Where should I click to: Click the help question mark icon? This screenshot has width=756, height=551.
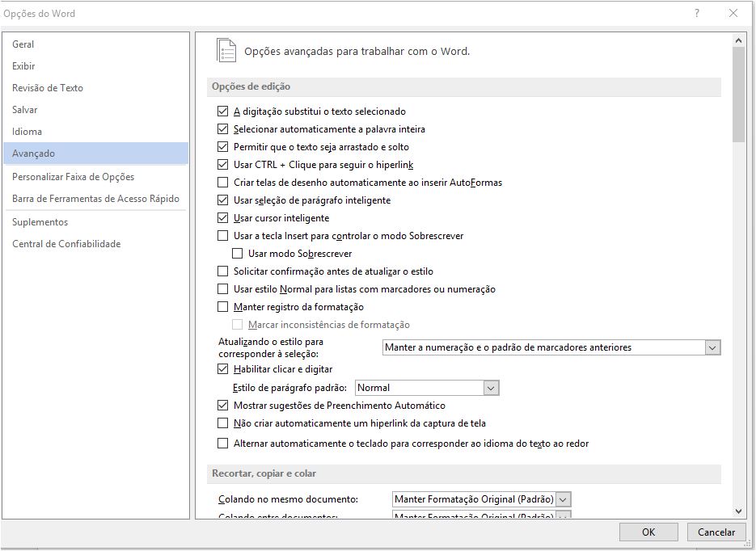point(697,14)
